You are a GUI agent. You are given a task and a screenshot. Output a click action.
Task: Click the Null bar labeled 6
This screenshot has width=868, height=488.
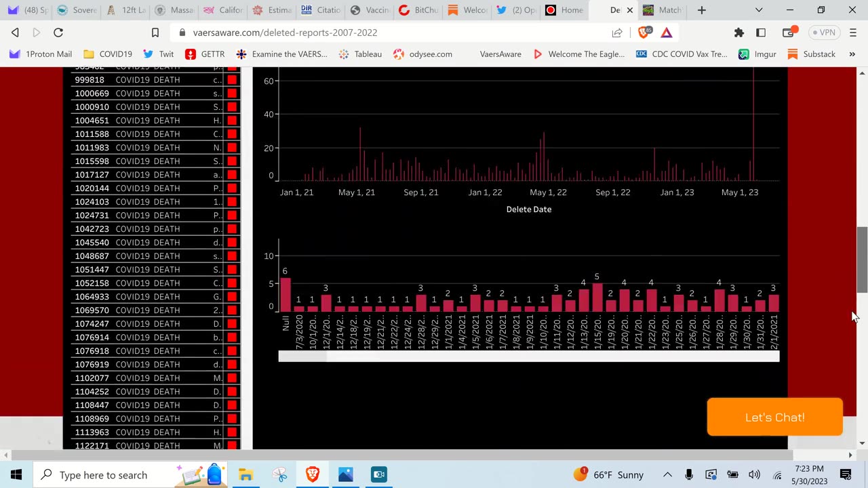[x=285, y=295]
